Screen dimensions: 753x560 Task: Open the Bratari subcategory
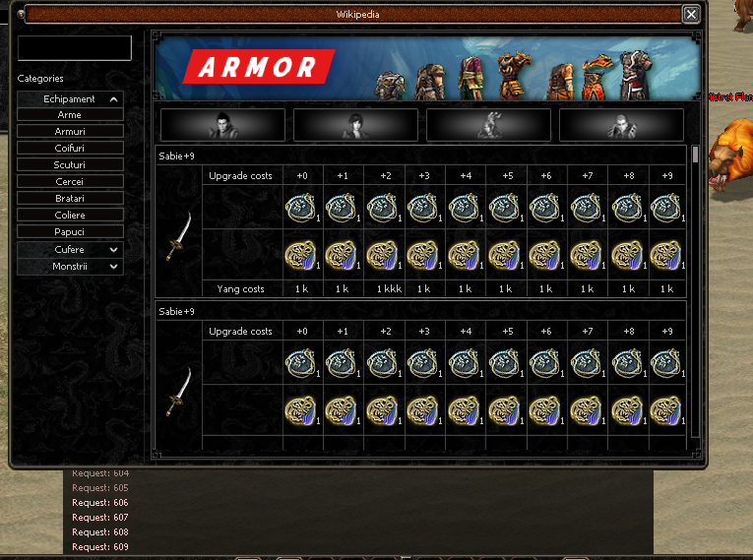pos(70,199)
